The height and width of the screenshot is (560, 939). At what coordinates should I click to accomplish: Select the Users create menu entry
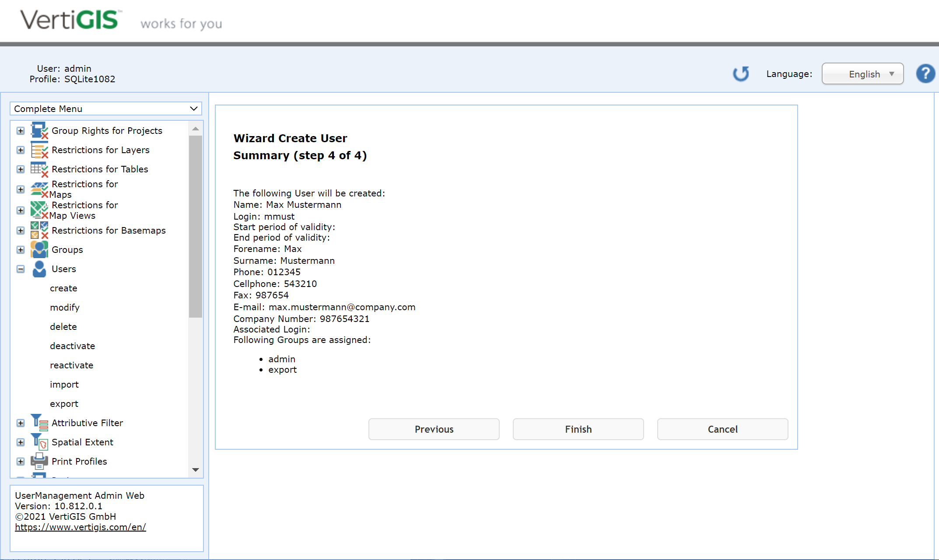[x=63, y=288]
